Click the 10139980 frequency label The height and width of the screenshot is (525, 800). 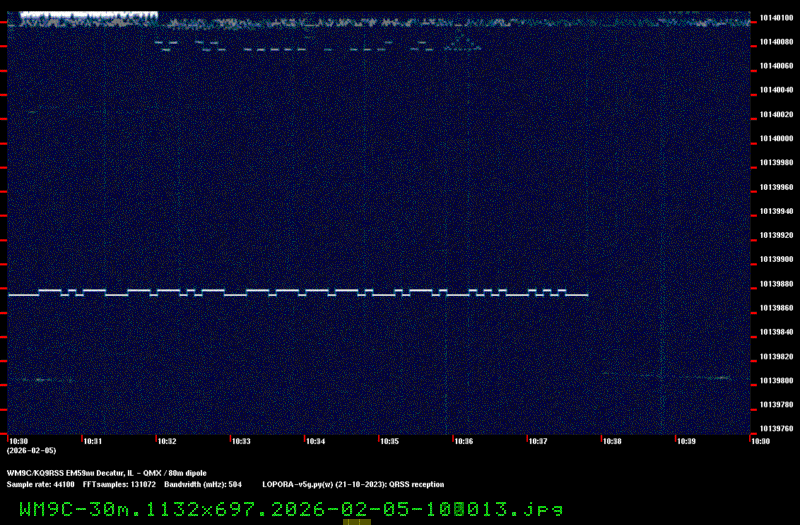(x=776, y=162)
